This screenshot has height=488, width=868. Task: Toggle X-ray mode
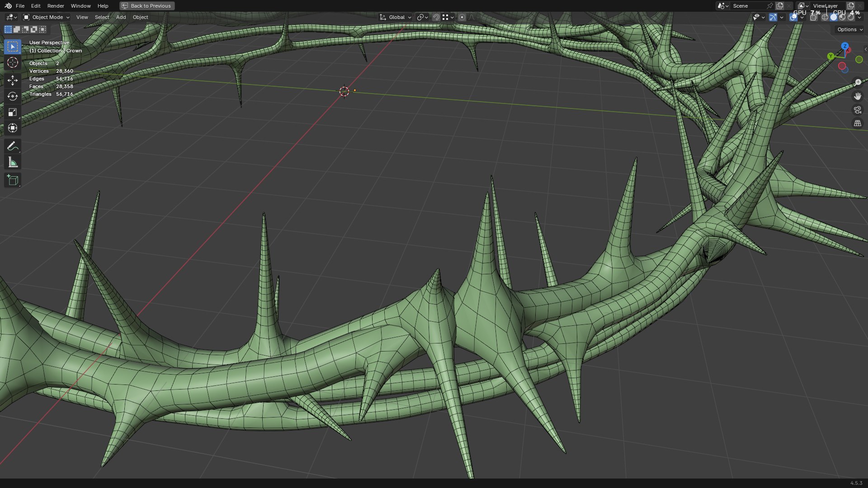(x=814, y=17)
